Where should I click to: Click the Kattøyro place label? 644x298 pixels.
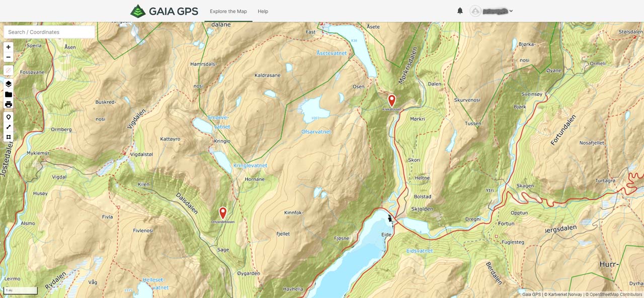[x=170, y=139]
